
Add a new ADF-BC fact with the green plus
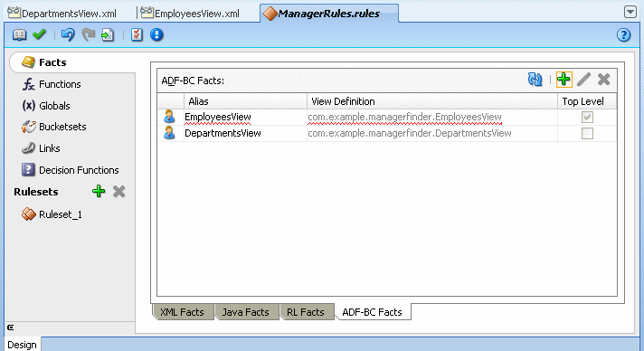click(x=563, y=80)
